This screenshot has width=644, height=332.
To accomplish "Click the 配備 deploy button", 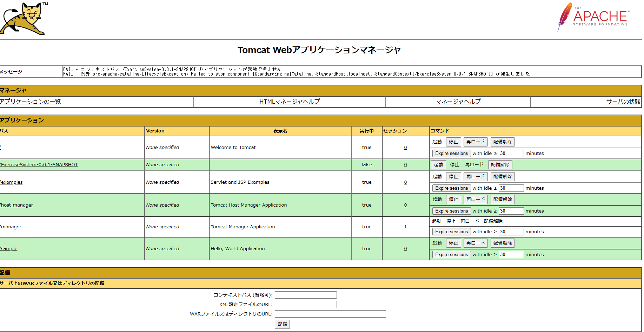I will [x=282, y=324].
